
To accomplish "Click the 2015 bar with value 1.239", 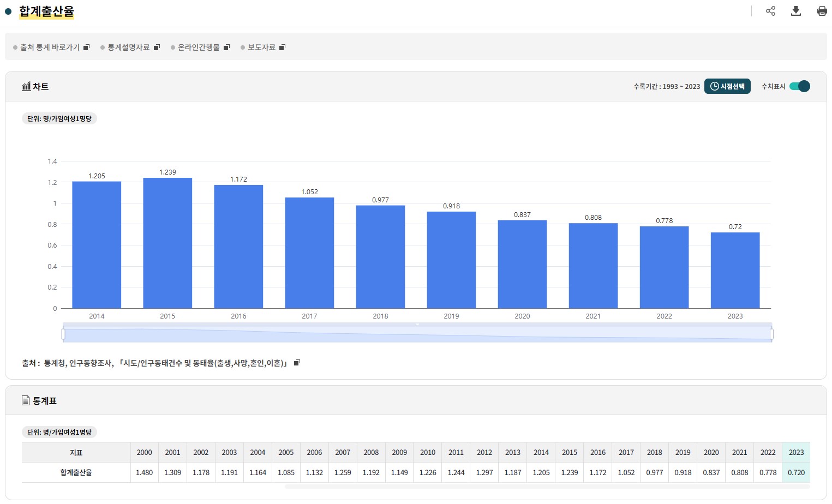I will tap(167, 243).
